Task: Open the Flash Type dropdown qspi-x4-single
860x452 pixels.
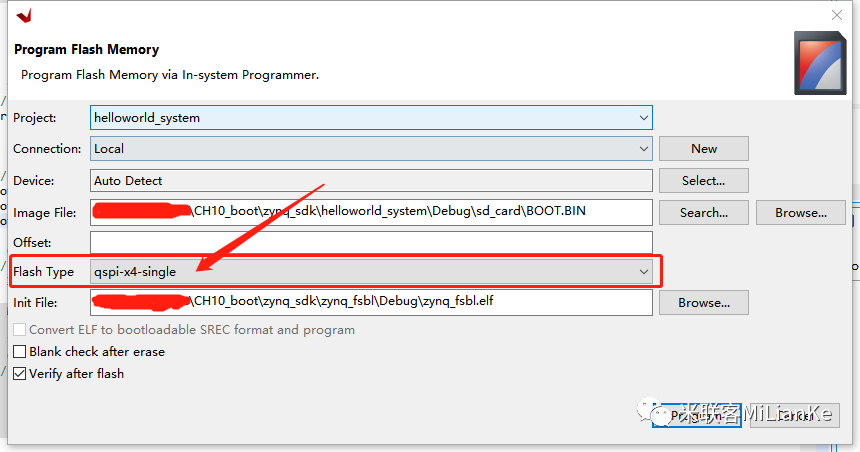Action: coord(371,272)
